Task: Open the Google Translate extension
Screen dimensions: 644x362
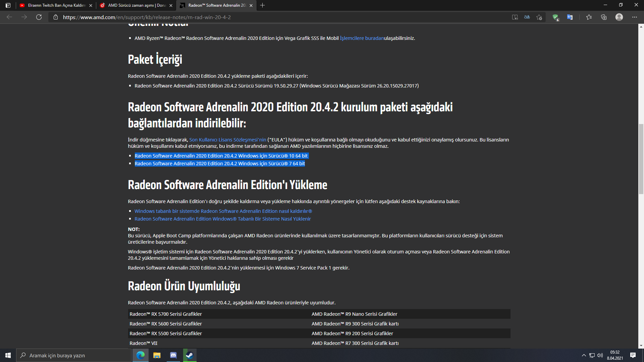Action: pos(570,17)
